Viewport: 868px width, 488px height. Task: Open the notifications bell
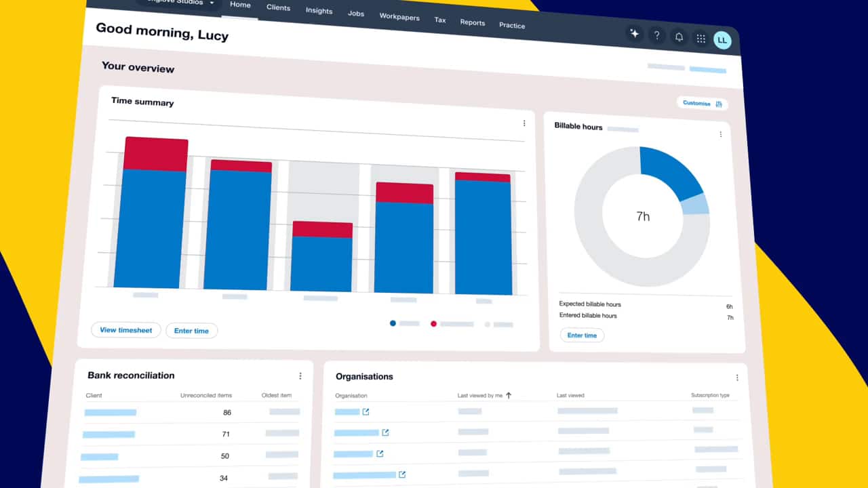point(679,37)
